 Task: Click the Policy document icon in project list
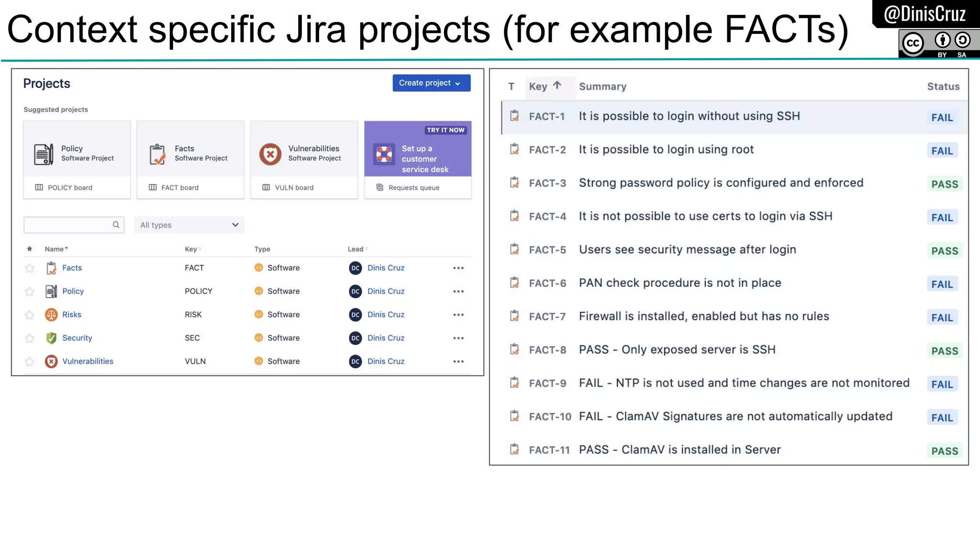(51, 291)
